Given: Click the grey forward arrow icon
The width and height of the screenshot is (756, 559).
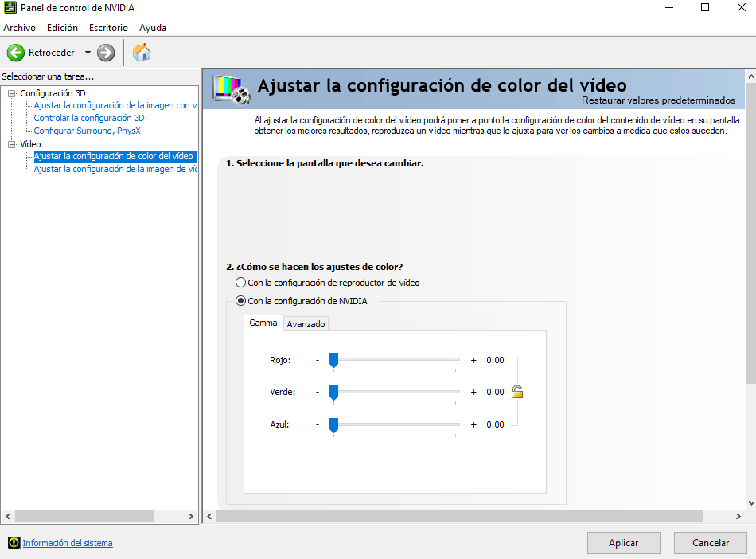Looking at the screenshot, I should pos(106,53).
